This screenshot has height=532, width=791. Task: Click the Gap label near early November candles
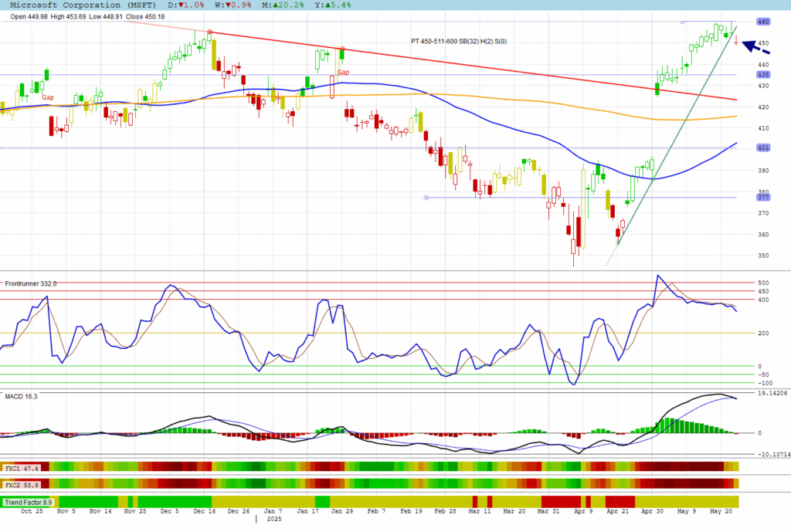[x=48, y=97]
